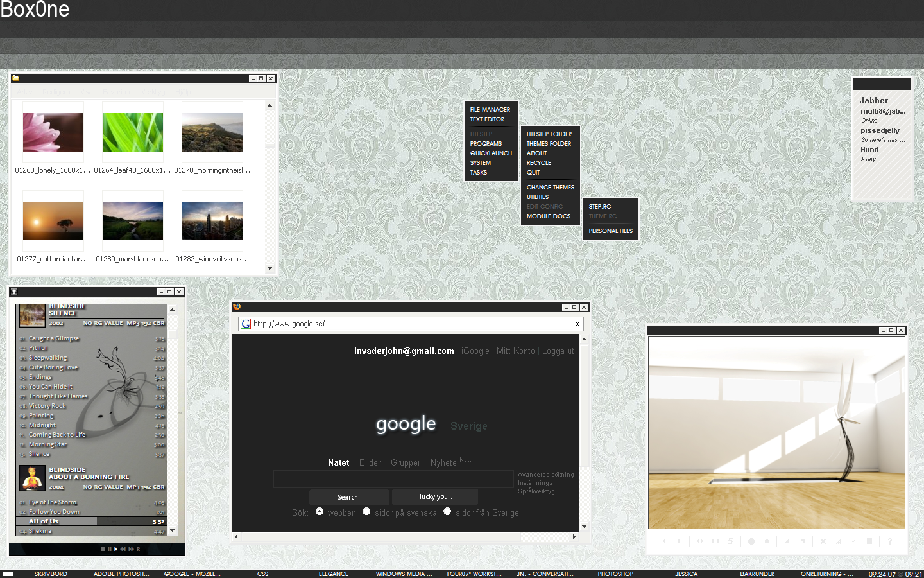Go to previous image in the image viewer
The image size is (924, 578).
click(664, 541)
